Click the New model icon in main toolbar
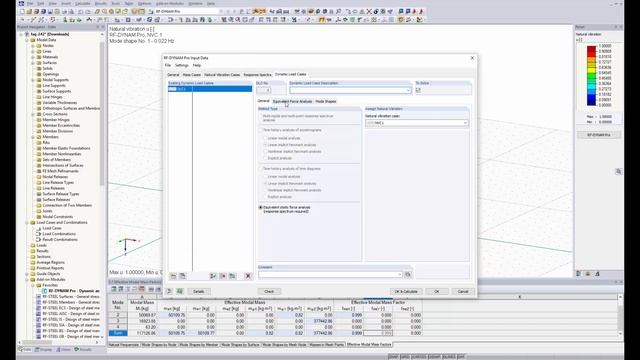This screenshot has height=360, width=640. tap(22, 12)
